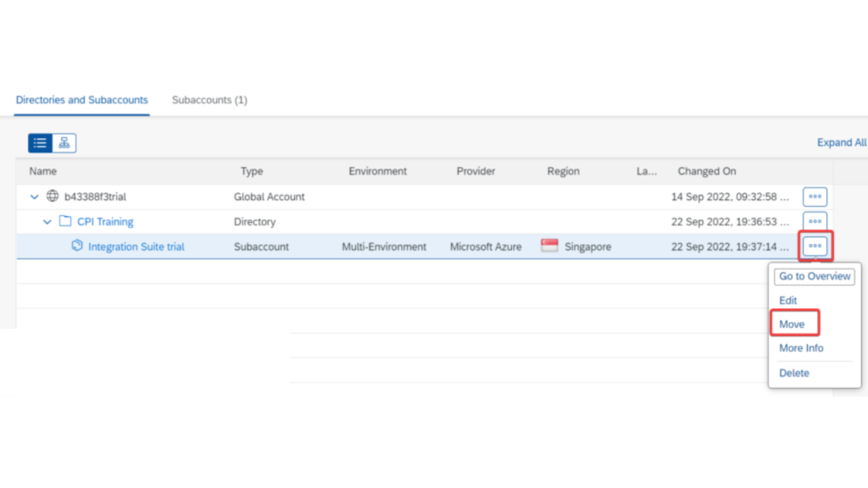Switch to tree hierarchy view icon
The height and width of the screenshot is (488, 868).
tap(64, 143)
